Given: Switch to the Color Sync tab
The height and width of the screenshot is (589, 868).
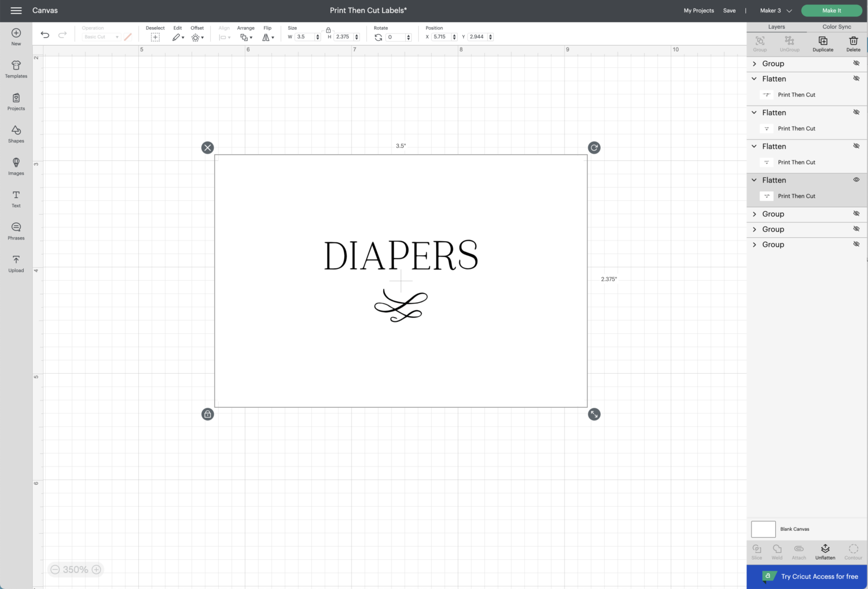Looking at the screenshot, I should [x=836, y=27].
